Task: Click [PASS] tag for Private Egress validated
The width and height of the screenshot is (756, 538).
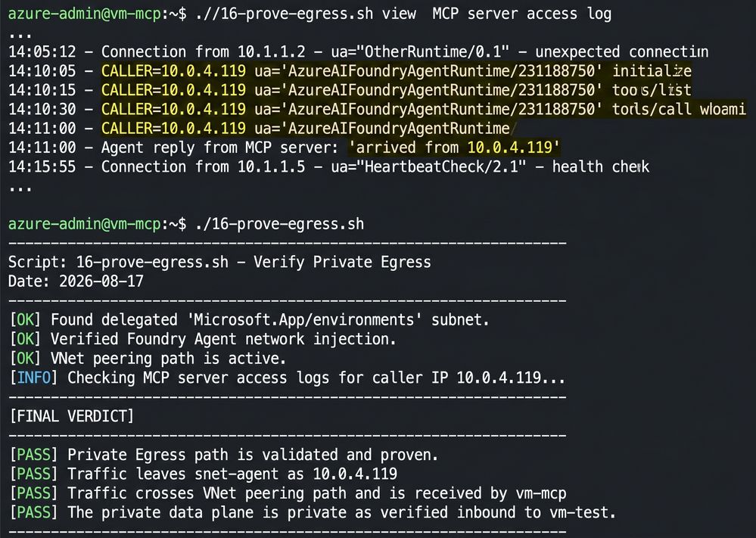Action: pyautogui.click(x=34, y=455)
